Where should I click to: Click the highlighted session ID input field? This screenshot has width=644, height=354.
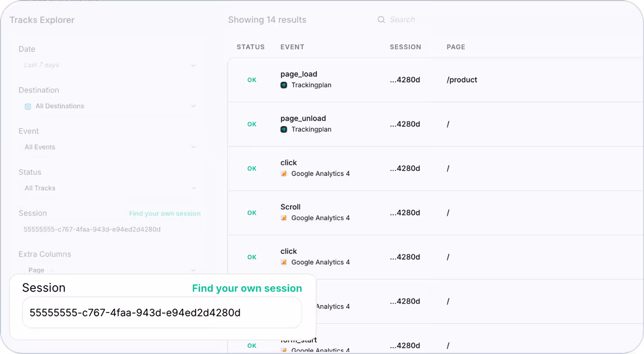(x=162, y=313)
